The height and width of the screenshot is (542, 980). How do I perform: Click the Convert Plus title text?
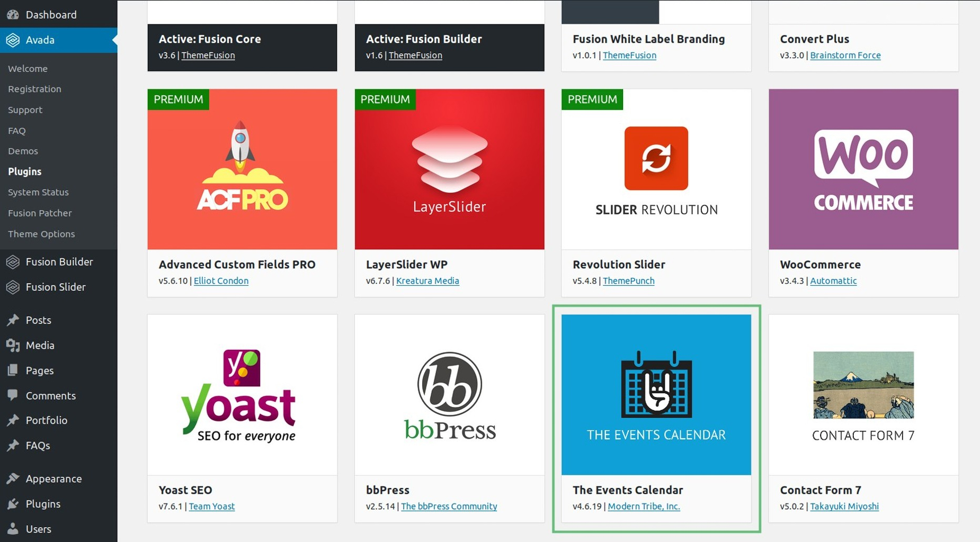814,39
